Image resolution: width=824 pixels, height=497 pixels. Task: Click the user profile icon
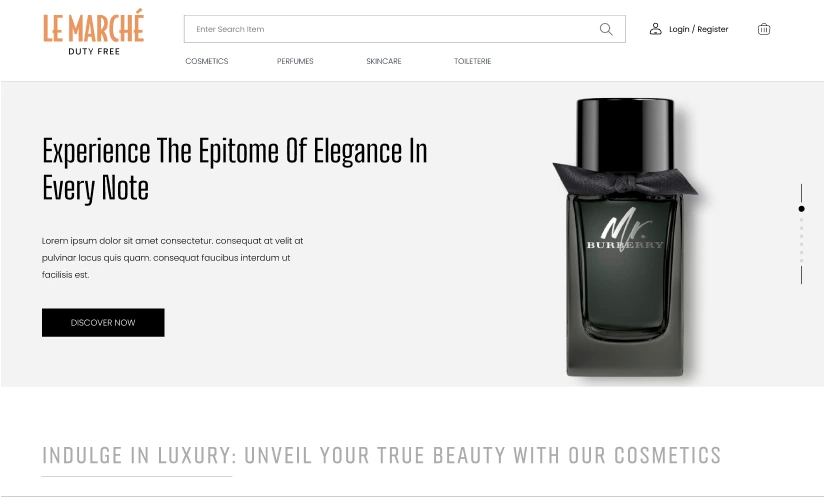(655, 29)
